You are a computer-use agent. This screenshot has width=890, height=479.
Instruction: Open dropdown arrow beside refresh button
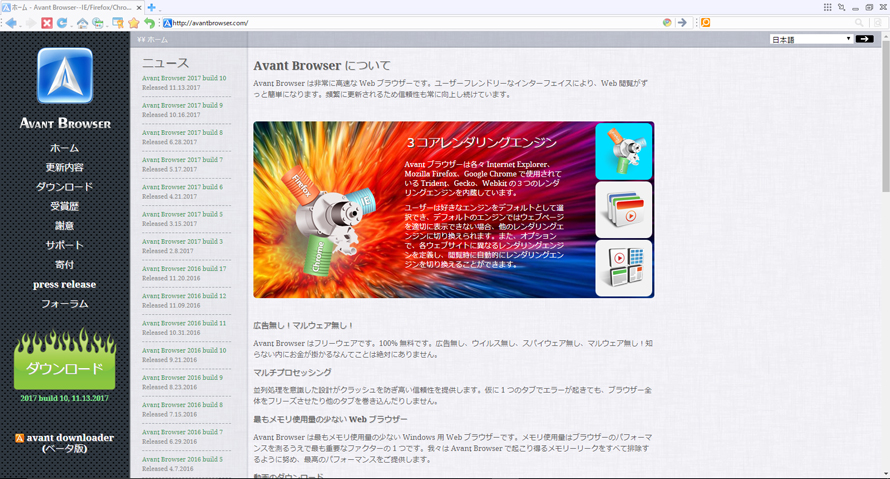[72, 26]
